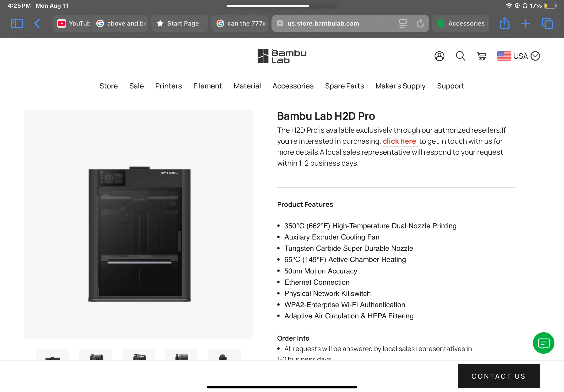This screenshot has width=564, height=392.
Task: Open the green live chat bubble
Action: click(x=543, y=343)
